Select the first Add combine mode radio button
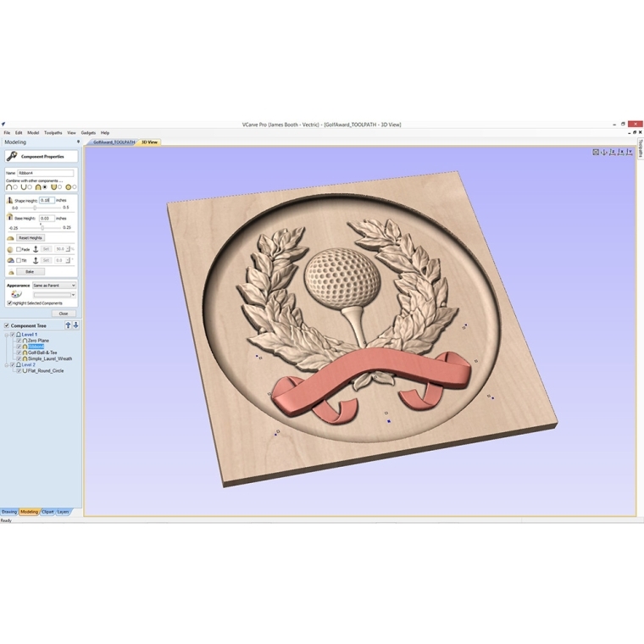This screenshot has height=644, width=644. point(15,187)
